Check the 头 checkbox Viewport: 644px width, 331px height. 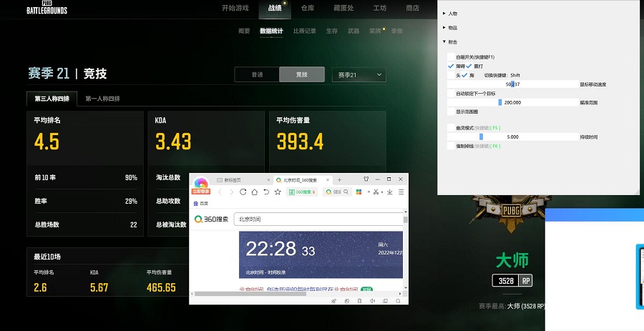tap(451, 75)
